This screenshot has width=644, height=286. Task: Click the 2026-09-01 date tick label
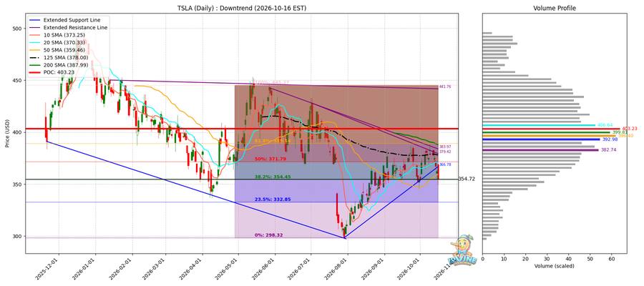[374, 269]
